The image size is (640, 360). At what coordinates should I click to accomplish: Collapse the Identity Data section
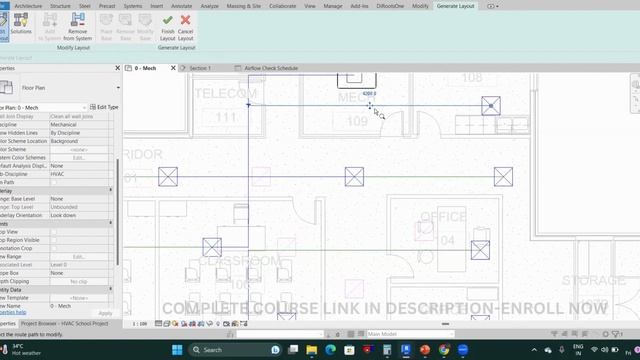[110, 289]
